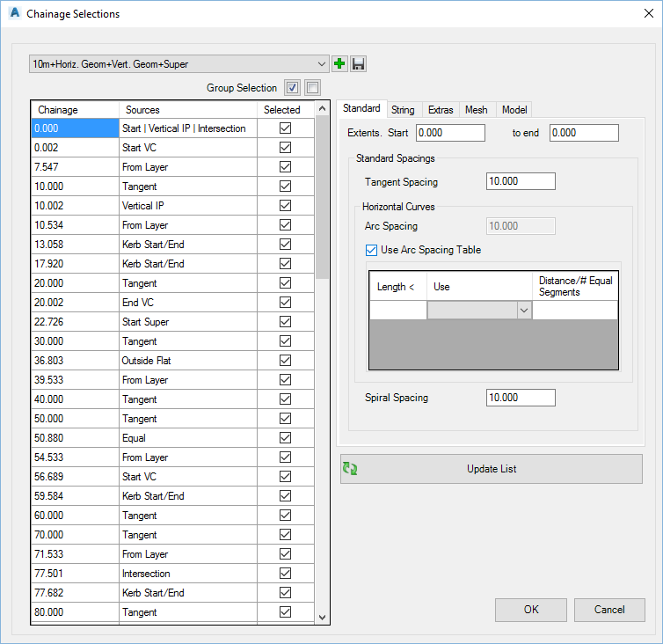
Task: Click the Equal source cell
Action: [188, 438]
